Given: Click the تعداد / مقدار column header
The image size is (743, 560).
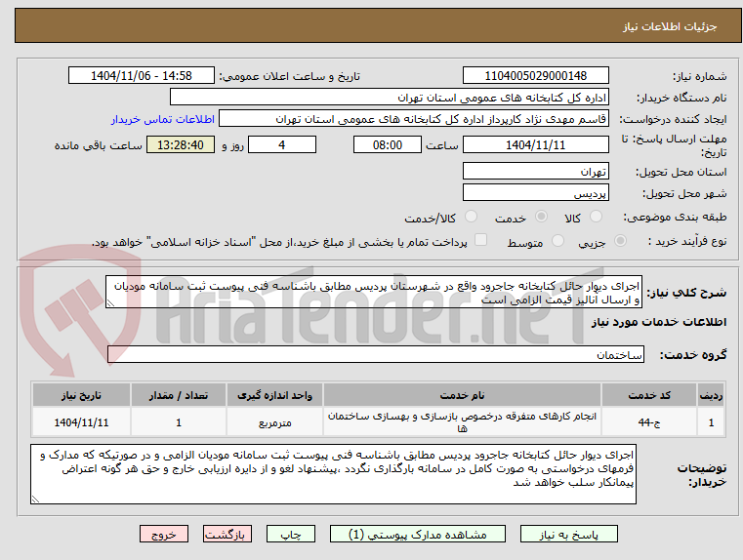Looking at the screenshot, I should click(179, 395).
